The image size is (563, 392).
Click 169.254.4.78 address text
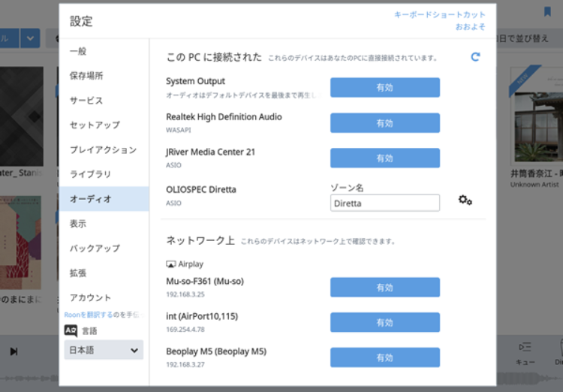click(x=185, y=330)
